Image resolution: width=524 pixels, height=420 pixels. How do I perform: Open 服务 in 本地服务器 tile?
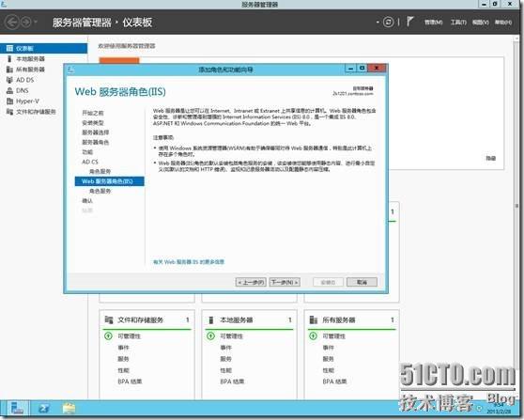tap(225, 359)
